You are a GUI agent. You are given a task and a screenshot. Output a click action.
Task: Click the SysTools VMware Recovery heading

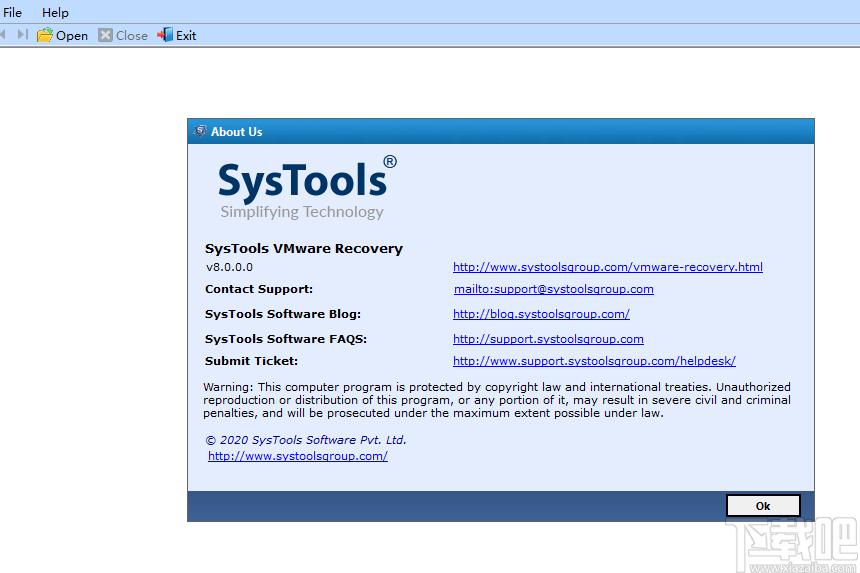click(x=304, y=248)
